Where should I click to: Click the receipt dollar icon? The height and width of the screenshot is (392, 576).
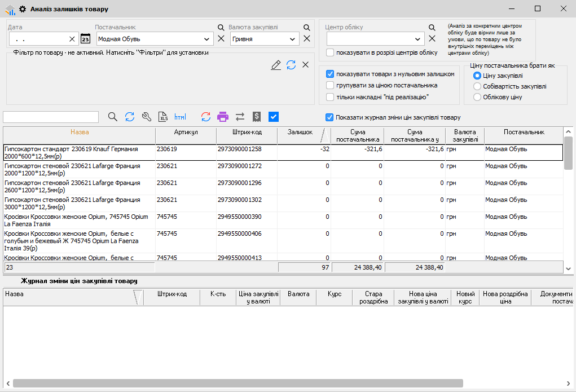257,117
